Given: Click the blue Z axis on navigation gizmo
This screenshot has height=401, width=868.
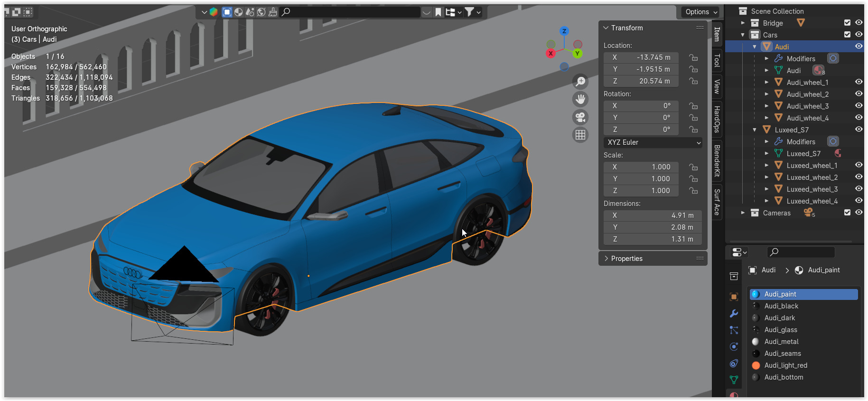Looking at the screenshot, I should point(564,31).
